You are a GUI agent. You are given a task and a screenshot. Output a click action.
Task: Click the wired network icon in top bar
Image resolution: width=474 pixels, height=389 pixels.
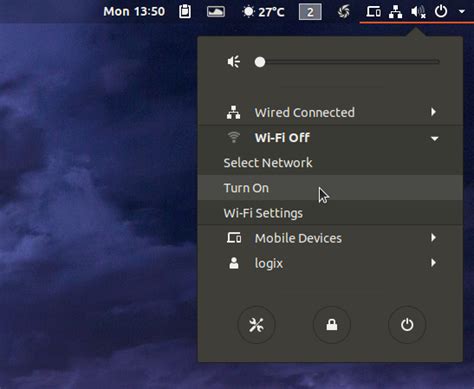(x=395, y=12)
